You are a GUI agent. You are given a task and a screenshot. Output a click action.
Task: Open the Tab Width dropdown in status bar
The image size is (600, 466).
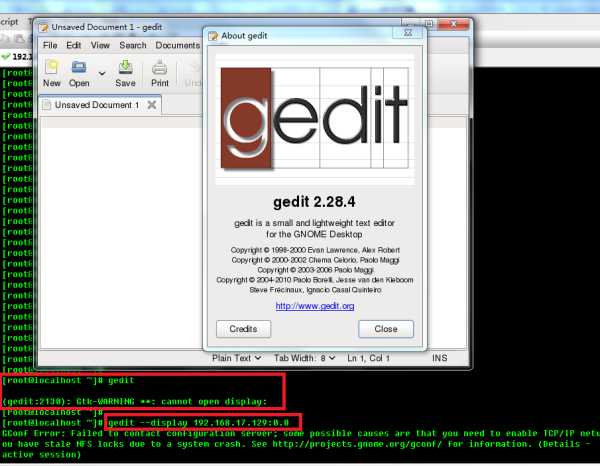tap(305, 358)
